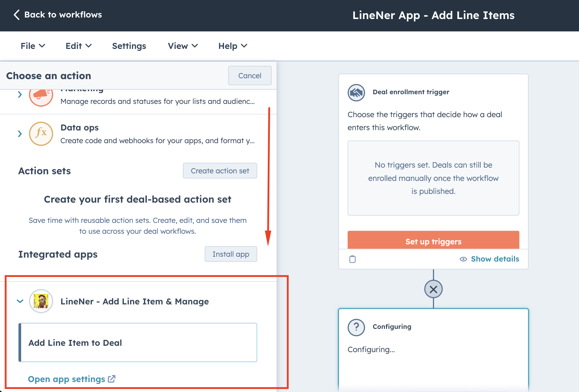
Task: Open app settings link
Action: pyautogui.click(x=71, y=379)
